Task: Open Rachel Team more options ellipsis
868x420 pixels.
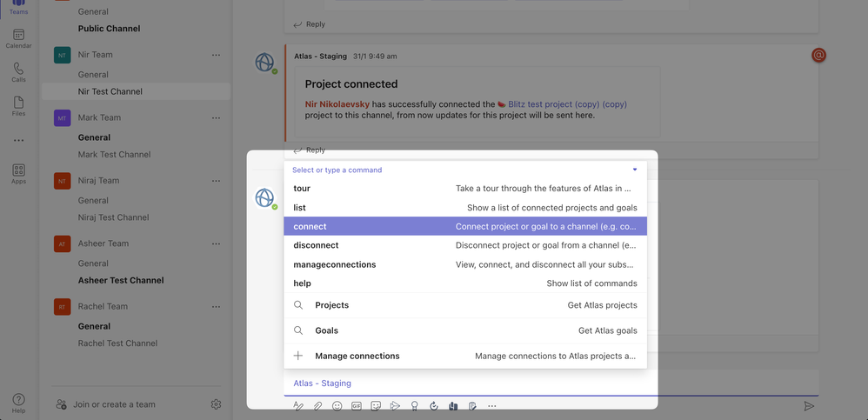Action: coord(216,307)
